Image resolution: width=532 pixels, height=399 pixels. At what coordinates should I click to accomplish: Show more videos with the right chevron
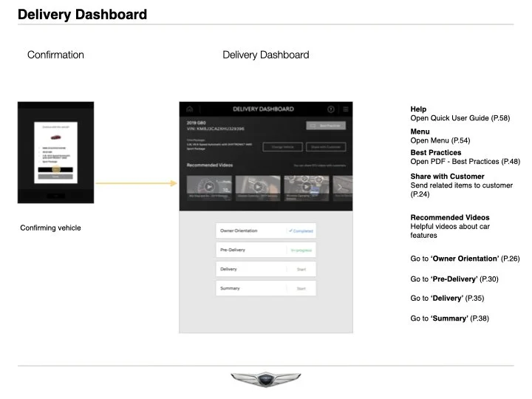tap(340, 187)
